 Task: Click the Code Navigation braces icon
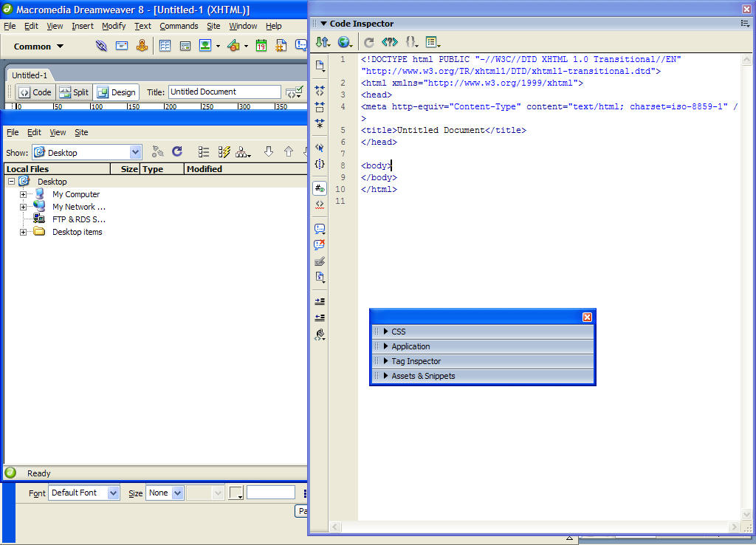(x=411, y=42)
